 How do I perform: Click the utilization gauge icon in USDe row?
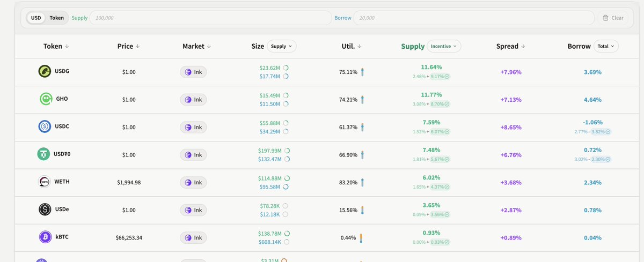(x=363, y=210)
